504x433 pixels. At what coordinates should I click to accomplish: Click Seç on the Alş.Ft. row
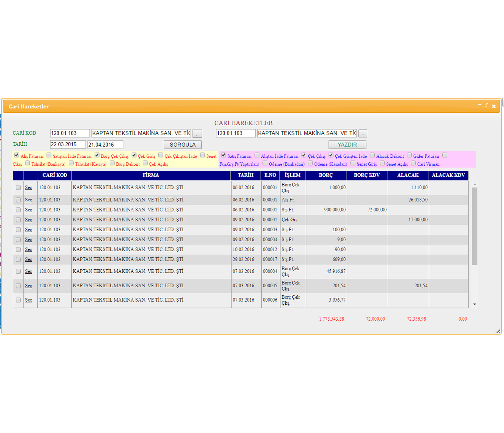pos(28,200)
